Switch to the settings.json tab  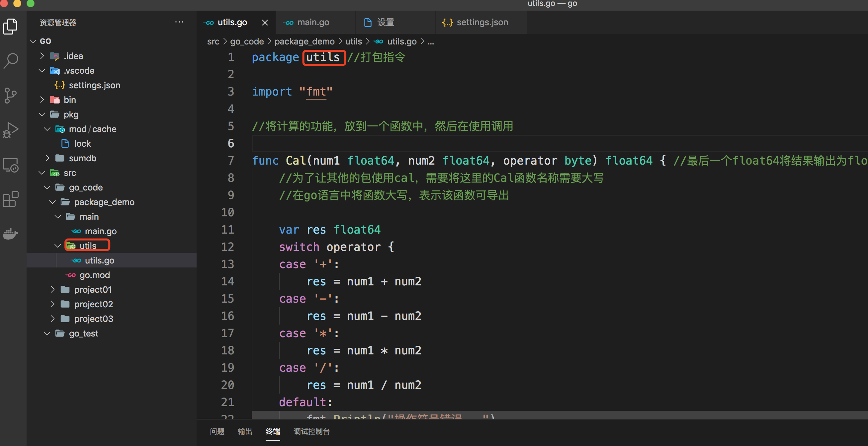coord(481,22)
